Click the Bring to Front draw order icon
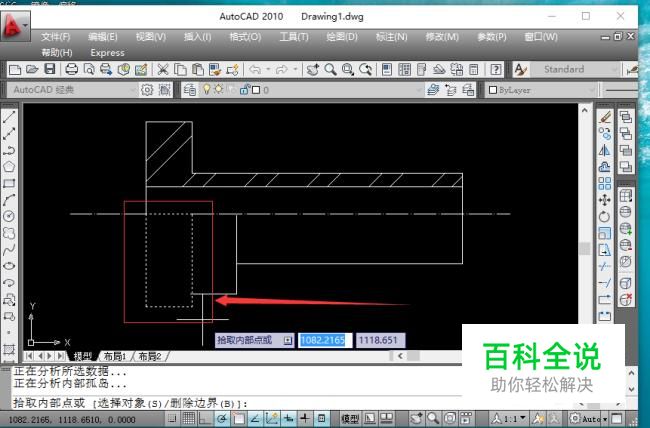650x428 pixels. point(626,117)
